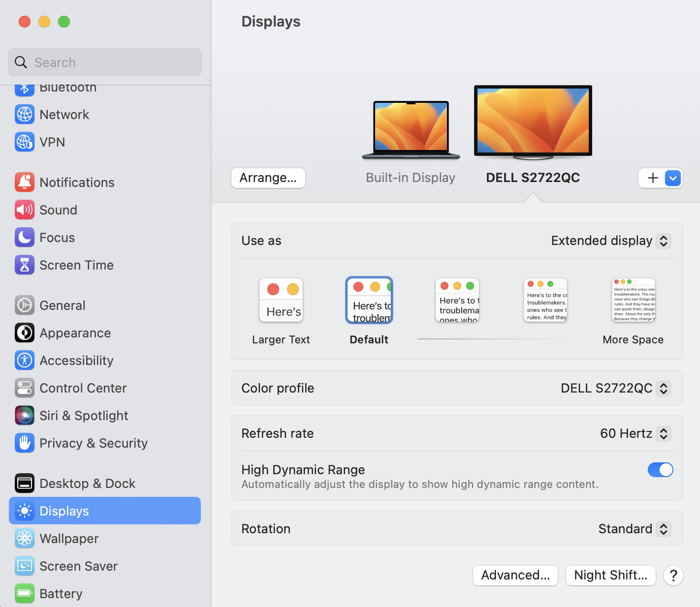This screenshot has width=700, height=607.
Task: Navigate to Privacy & Security
Action: 105,443
